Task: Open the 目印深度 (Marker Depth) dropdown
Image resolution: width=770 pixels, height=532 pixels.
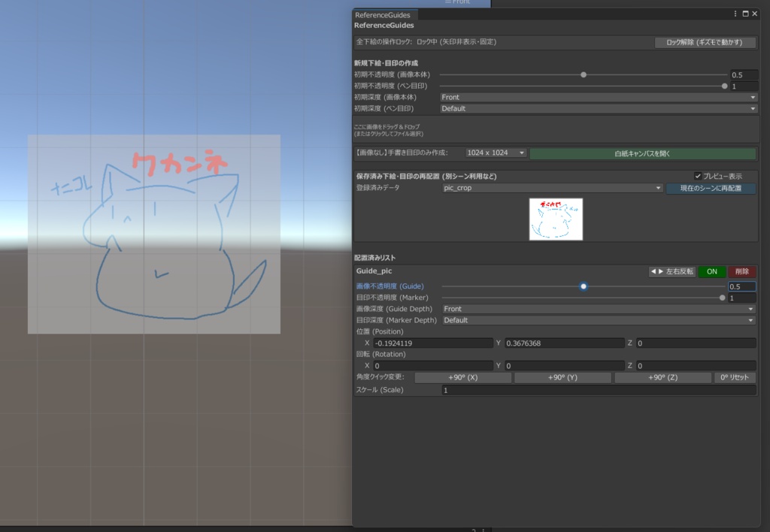Action: (599, 320)
